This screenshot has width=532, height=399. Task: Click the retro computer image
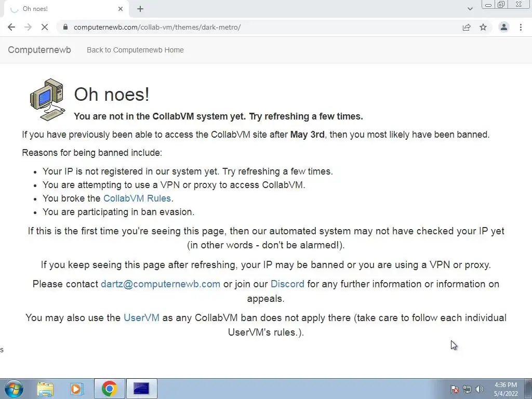(x=47, y=100)
